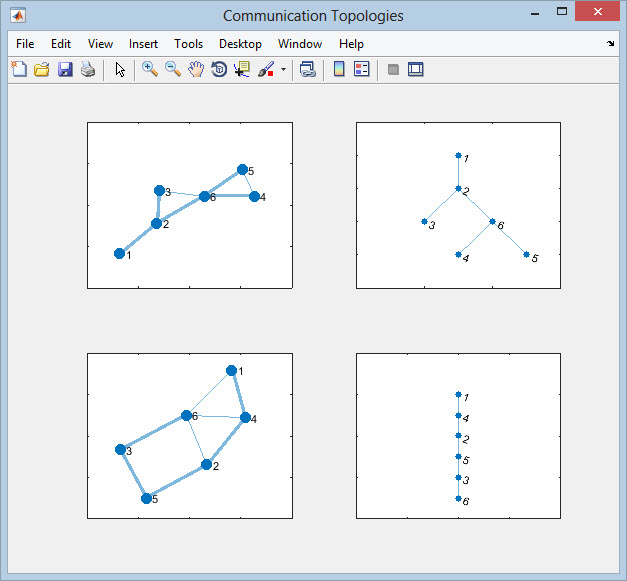Click the Show Plot Tools and Dock icon
Image resolution: width=627 pixels, height=581 pixels.
coord(416,69)
